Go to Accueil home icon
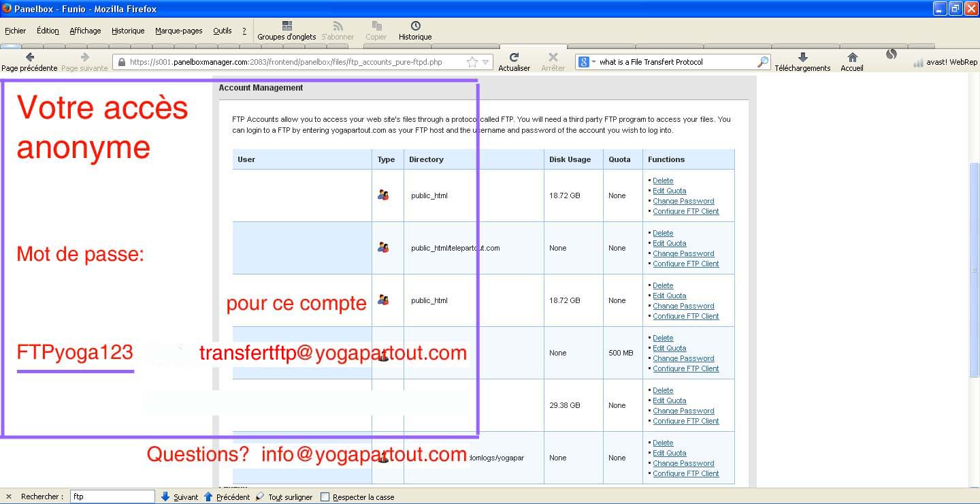Viewport: 980px width, 504px height. click(x=852, y=58)
